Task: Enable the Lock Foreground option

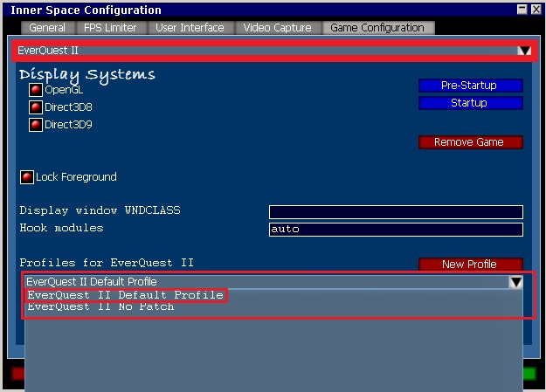Action: pos(27,177)
